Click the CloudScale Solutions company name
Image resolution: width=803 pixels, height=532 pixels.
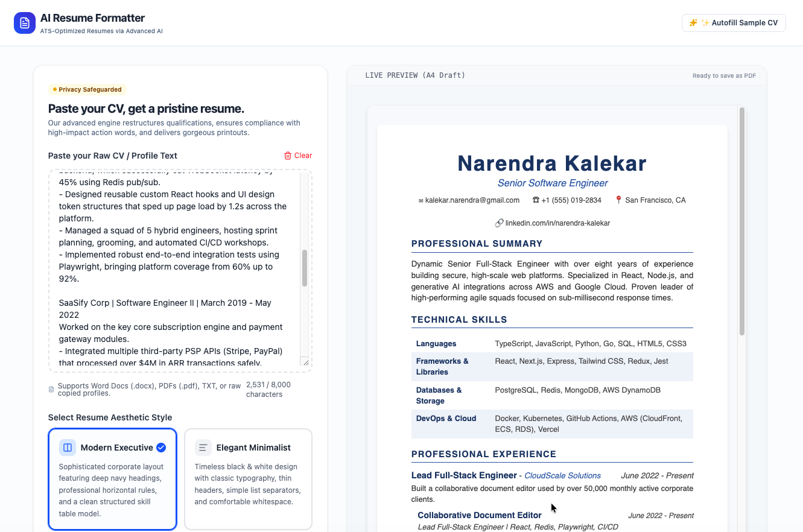[562, 476]
